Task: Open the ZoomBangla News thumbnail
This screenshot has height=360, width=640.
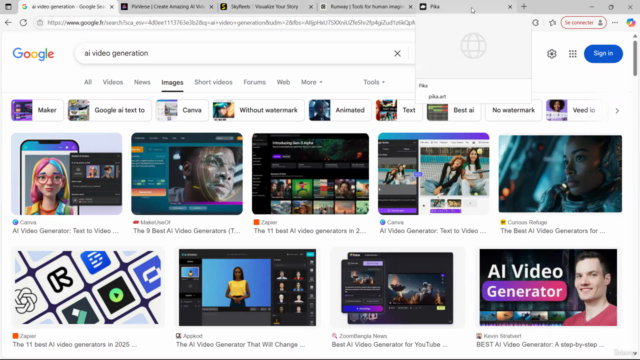Action: click(397, 287)
